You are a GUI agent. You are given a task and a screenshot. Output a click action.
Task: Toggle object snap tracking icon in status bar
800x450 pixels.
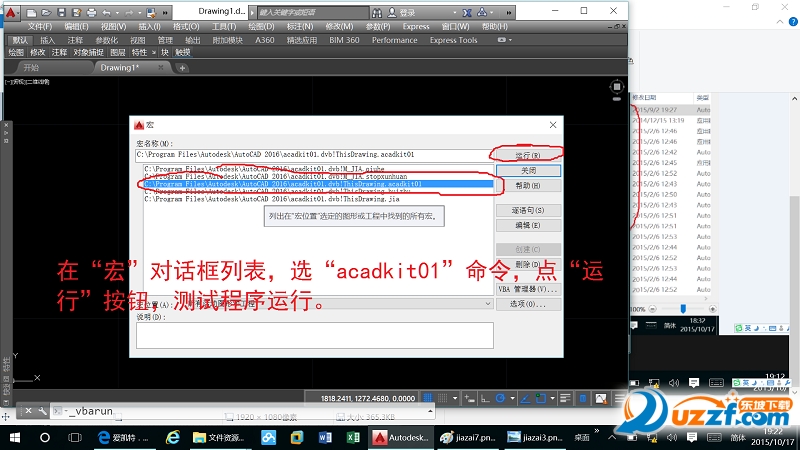point(525,398)
